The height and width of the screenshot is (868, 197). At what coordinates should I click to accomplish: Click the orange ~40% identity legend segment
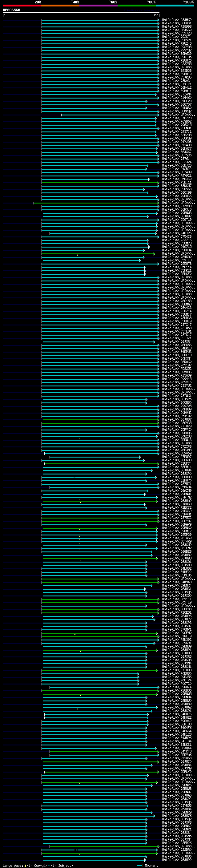click(60, 6)
